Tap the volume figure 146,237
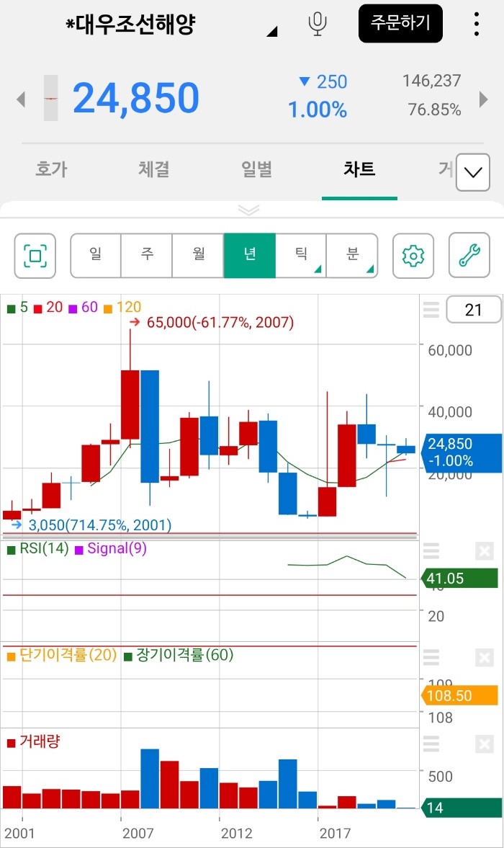 431,81
